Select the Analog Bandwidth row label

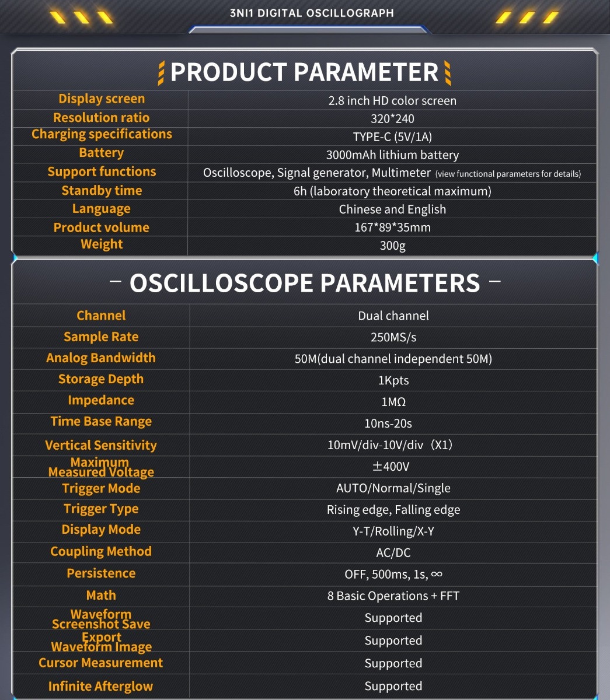pyautogui.click(x=101, y=358)
